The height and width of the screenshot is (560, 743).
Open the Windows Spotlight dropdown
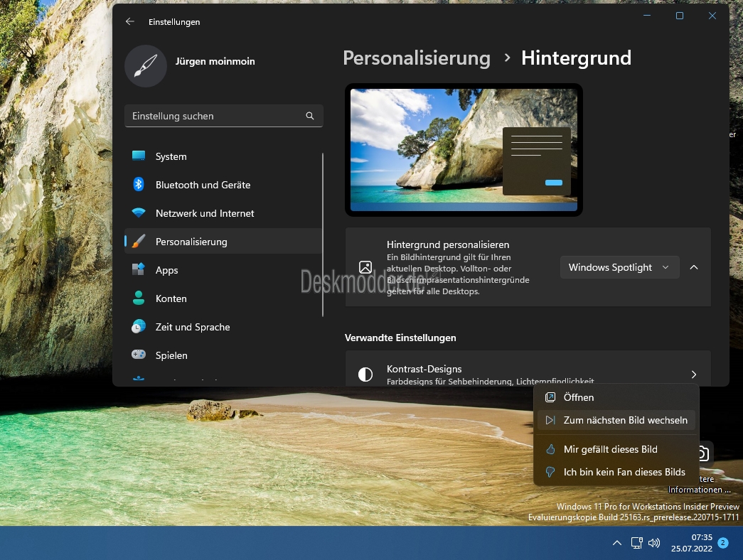click(x=619, y=267)
